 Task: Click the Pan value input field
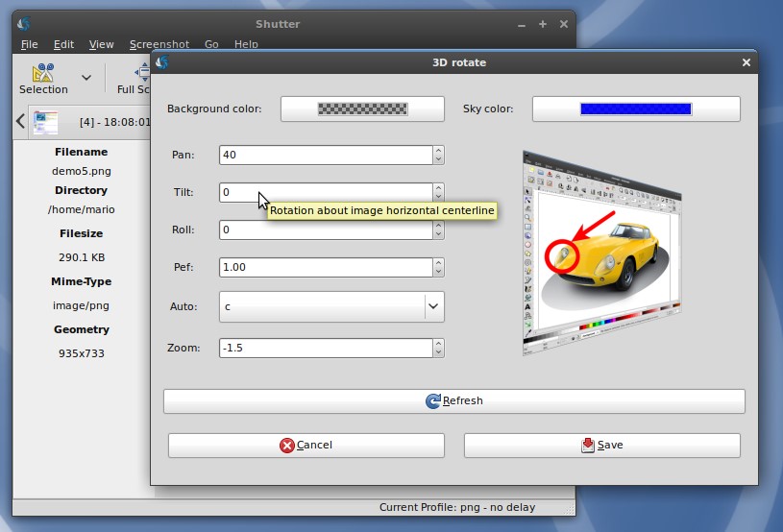(x=325, y=156)
